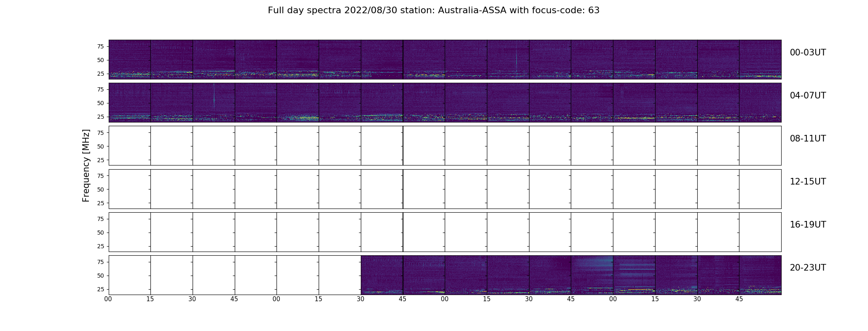Click the 16-19UT row label
Viewport: 868px width, 331px height.
click(808, 225)
